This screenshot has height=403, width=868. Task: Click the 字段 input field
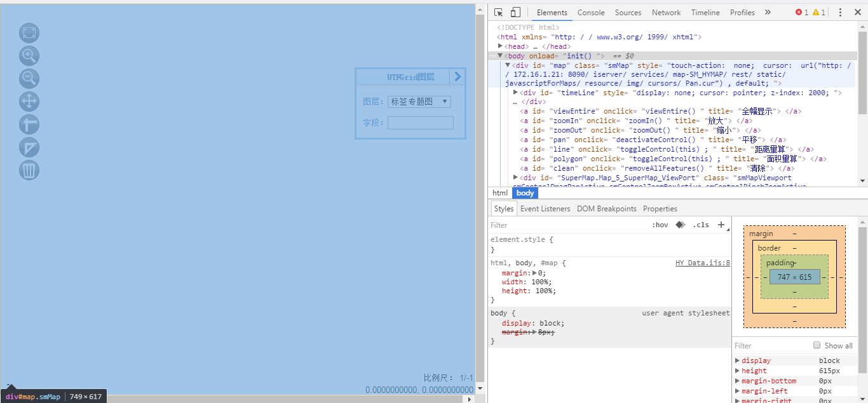coord(421,122)
